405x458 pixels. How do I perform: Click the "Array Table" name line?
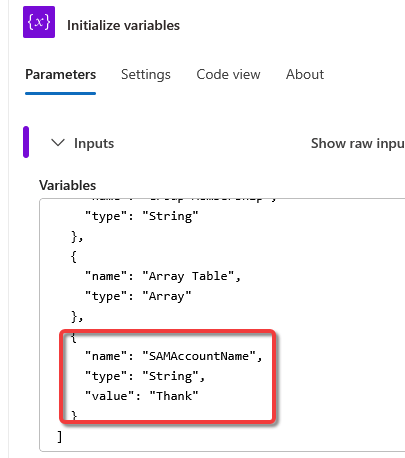pyautogui.click(x=163, y=276)
